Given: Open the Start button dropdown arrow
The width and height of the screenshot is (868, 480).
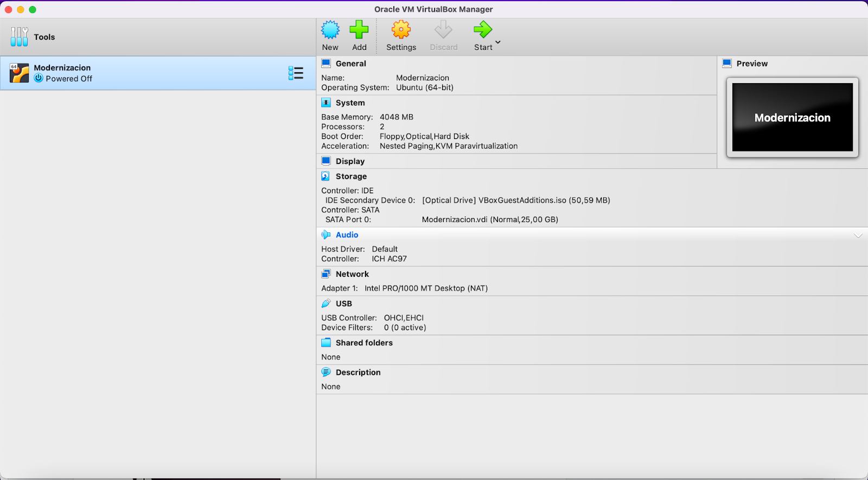Looking at the screenshot, I should pos(498,42).
